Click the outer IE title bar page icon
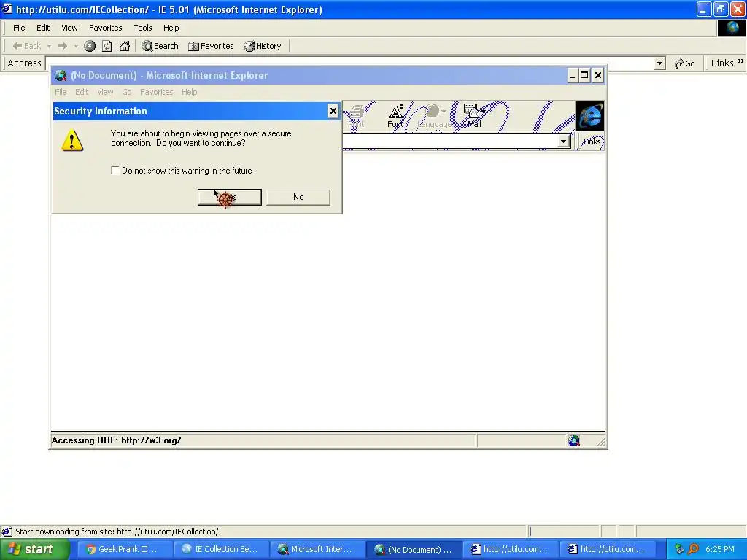 [7, 9]
